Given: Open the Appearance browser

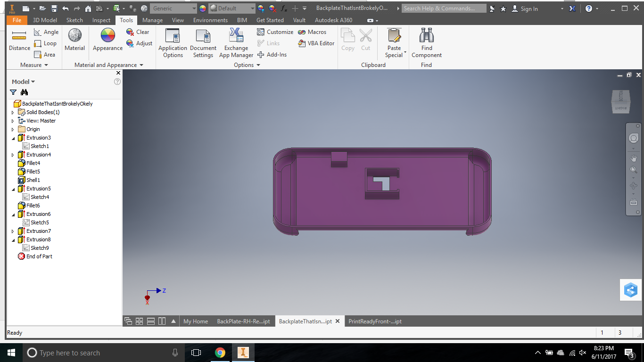Looking at the screenshot, I should click(107, 40).
